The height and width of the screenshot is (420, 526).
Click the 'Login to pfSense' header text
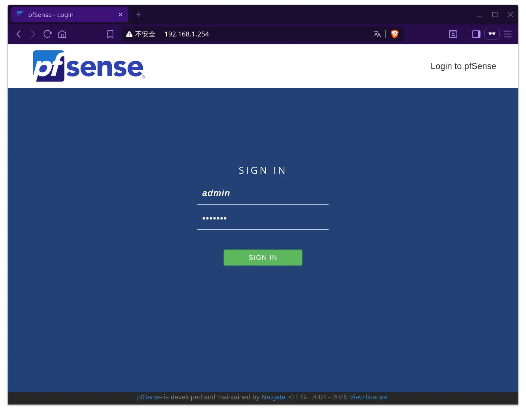(463, 66)
